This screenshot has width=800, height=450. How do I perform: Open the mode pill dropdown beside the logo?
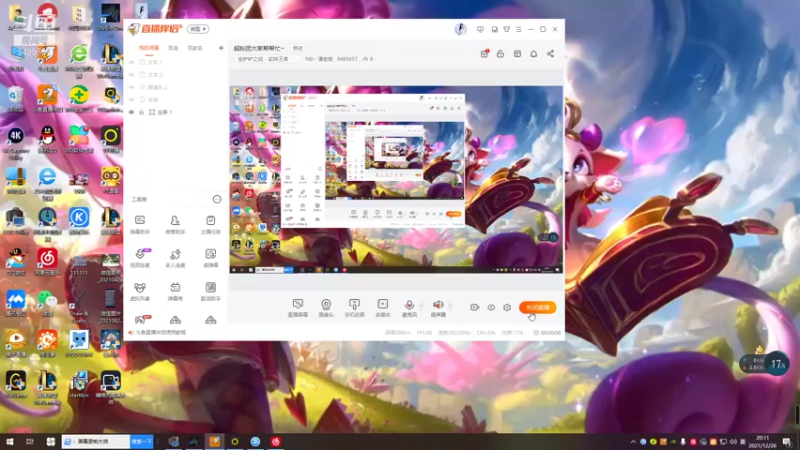click(x=198, y=29)
